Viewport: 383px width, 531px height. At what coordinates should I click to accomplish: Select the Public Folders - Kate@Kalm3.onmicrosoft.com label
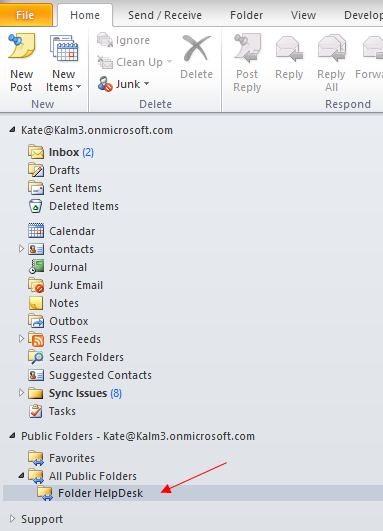click(x=138, y=436)
